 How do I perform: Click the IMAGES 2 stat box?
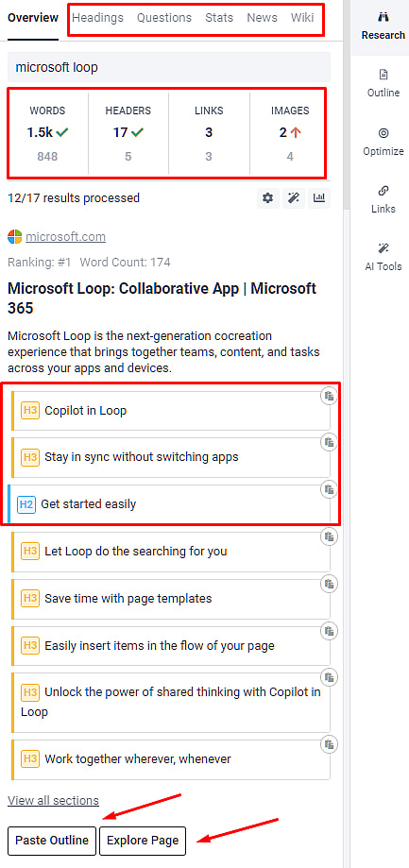(289, 133)
